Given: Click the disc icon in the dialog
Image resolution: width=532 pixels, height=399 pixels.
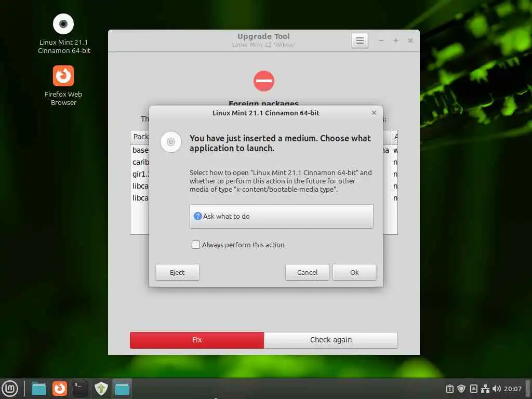Looking at the screenshot, I should [170, 142].
